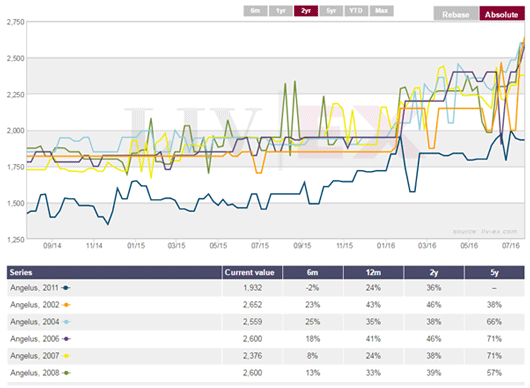
Task: Click the Angelus 2007 yellow legend marker
Action: [x=66, y=356]
